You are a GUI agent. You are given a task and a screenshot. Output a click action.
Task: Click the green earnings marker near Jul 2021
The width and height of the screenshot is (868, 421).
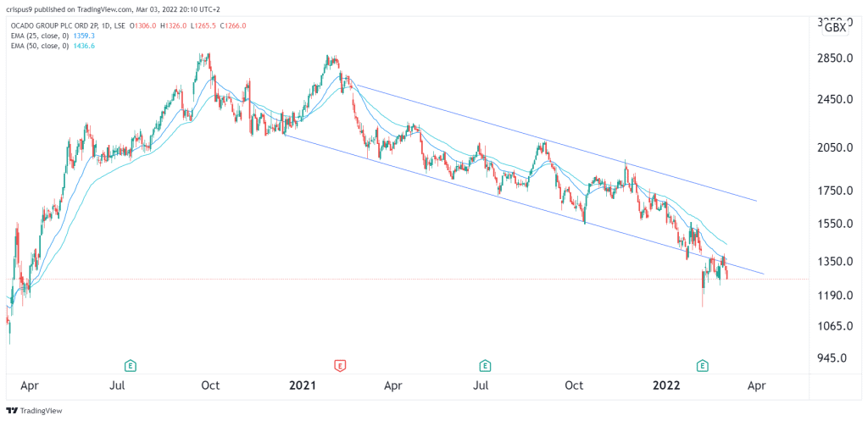coord(484,366)
